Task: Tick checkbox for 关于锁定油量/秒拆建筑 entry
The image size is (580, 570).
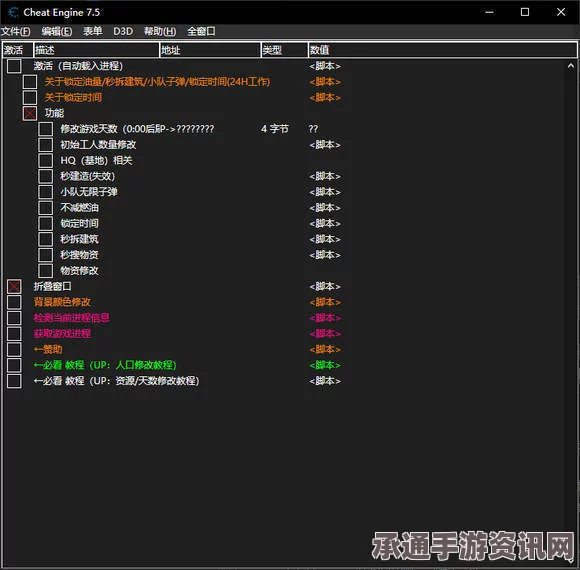Action: [x=30, y=82]
